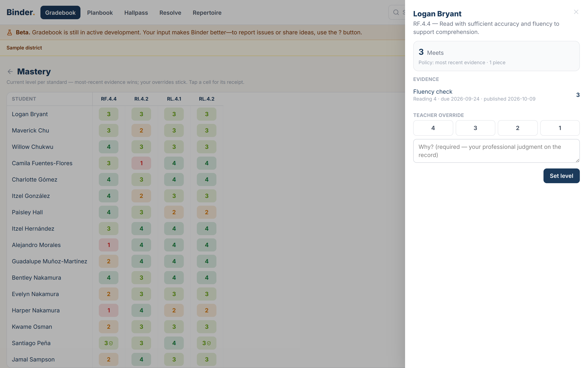588x368 pixels.
Task: Click the RI.4.2 column header
Action: 141,99
